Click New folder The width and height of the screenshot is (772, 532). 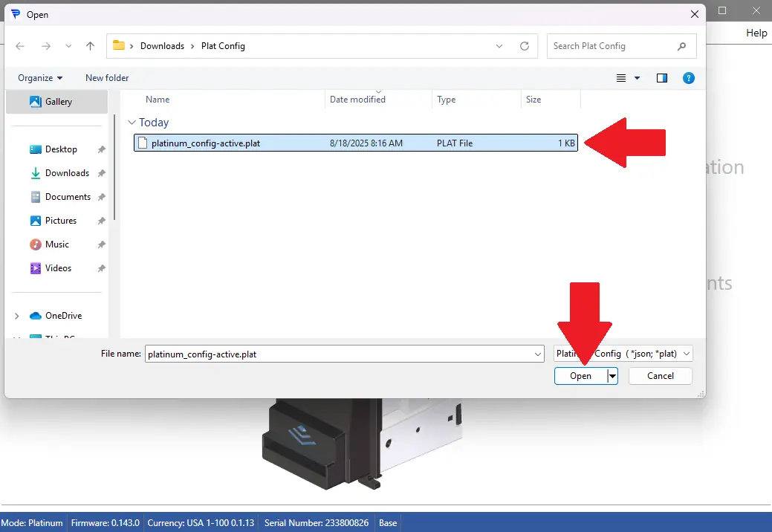click(107, 78)
